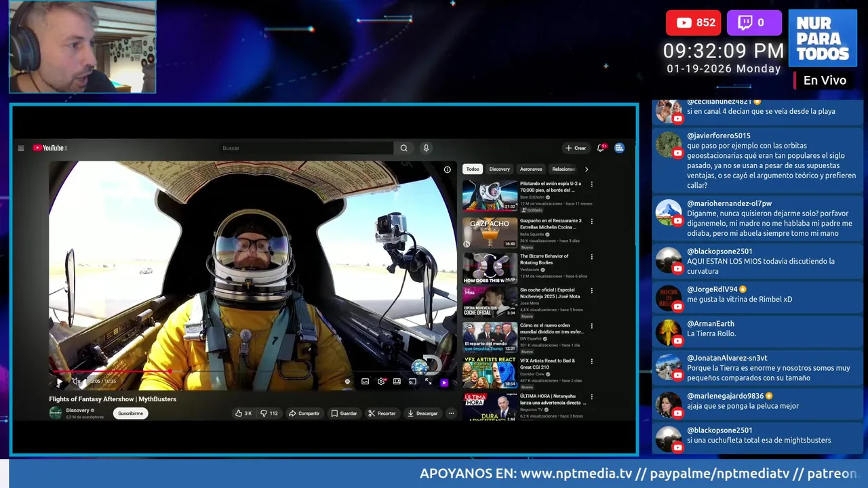Dislike the video showing 112
868x488 pixels.
coord(269,413)
